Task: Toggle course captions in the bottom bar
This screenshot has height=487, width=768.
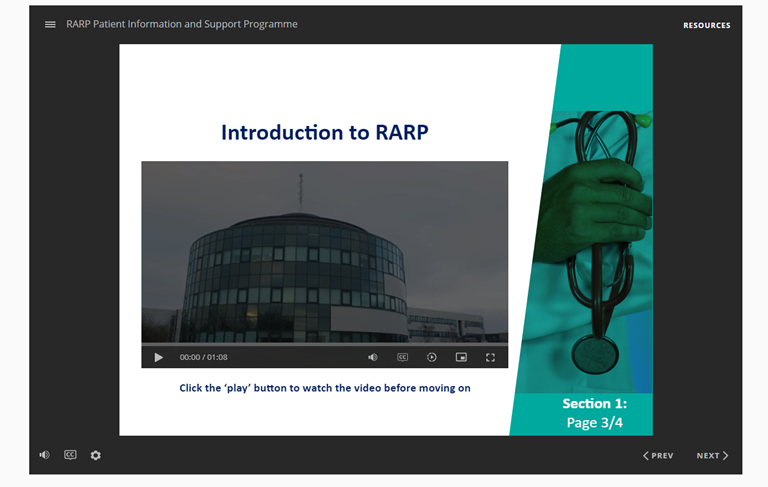Action: [x=70, y=455]
